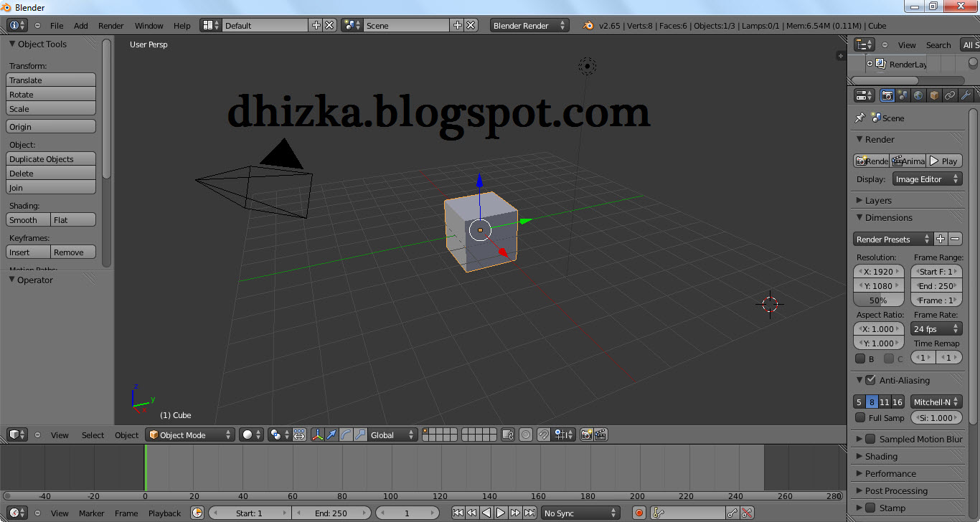Open the Render Presets dropdown
This screenshot has width=980, height=522.
[892, 239]
